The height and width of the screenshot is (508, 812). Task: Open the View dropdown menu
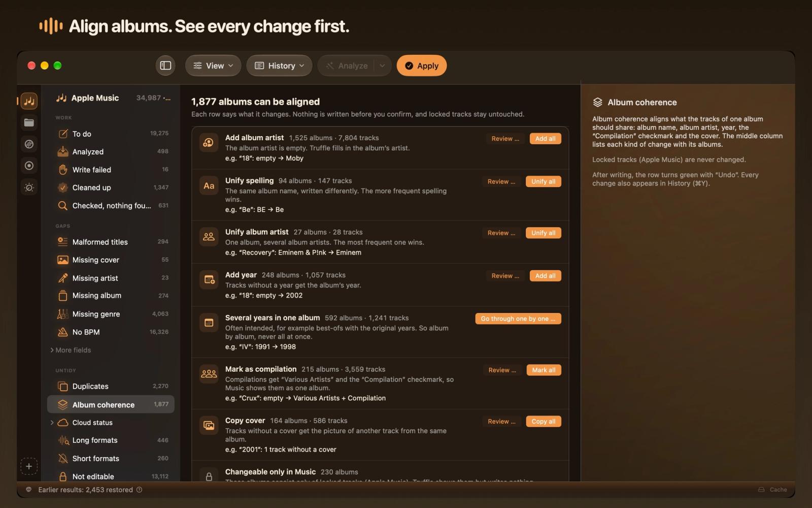(213, 66)
